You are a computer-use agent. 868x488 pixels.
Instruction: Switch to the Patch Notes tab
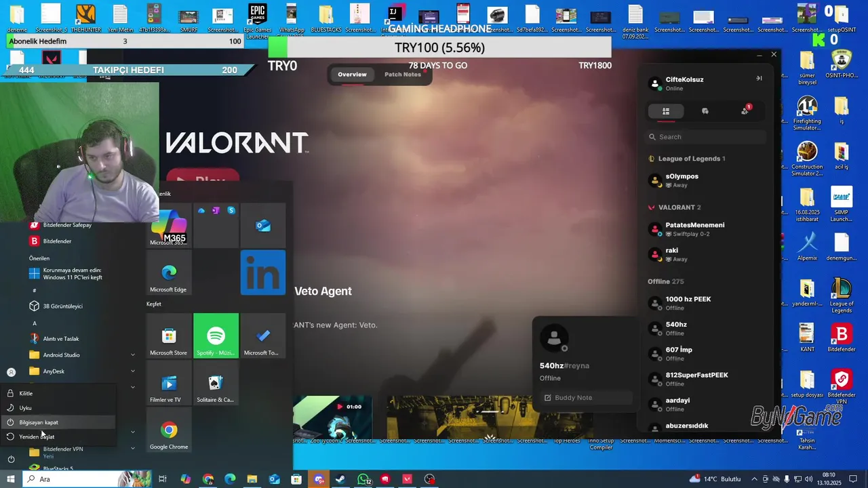tap(403, 75)
